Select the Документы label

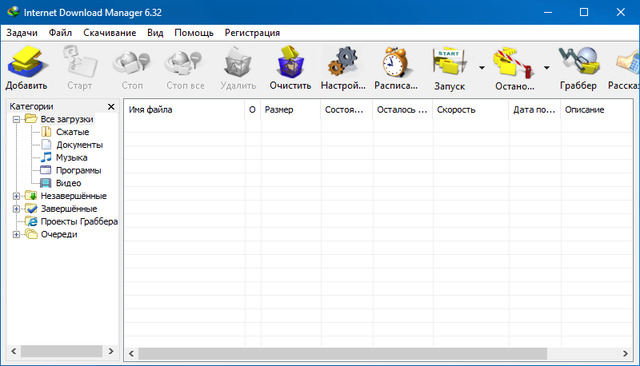[x=80, y=145]
